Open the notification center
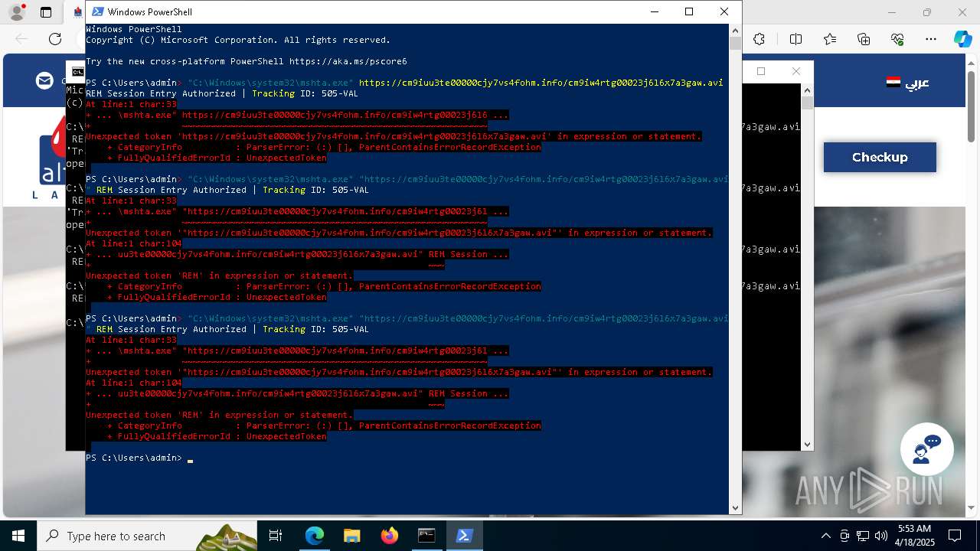980x551 pixels. (x=955, y=536)
